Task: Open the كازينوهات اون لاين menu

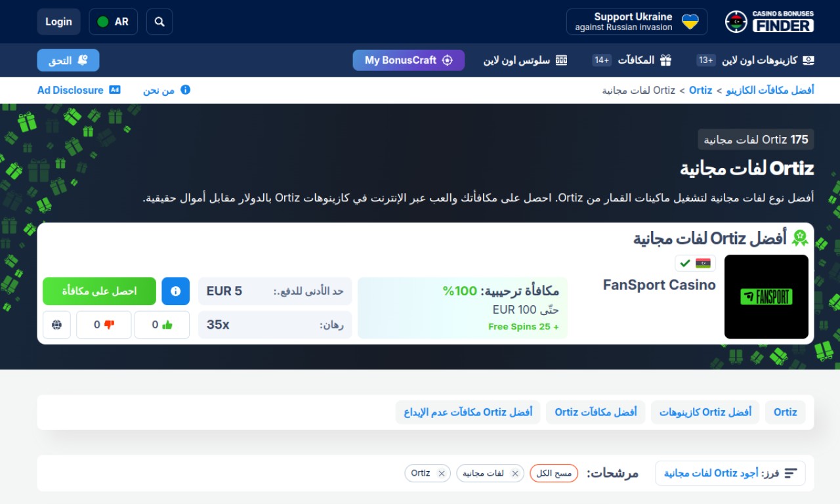Action: pyautogui.click(x=755, y=60)
